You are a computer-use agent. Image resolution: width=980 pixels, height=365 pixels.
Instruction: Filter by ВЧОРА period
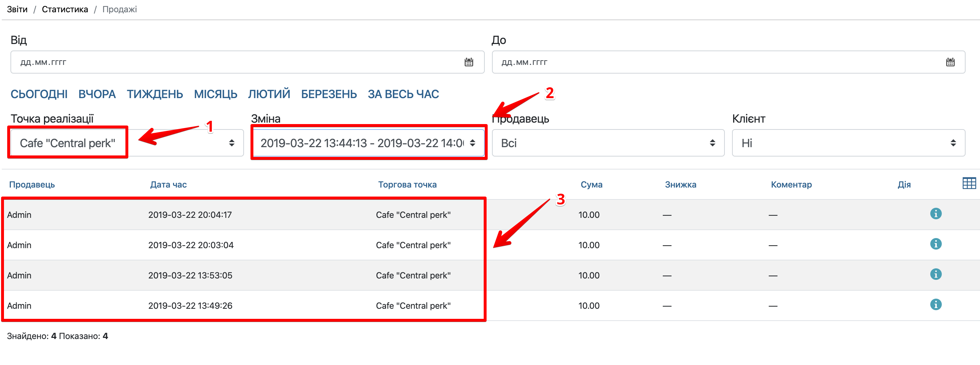97,94
